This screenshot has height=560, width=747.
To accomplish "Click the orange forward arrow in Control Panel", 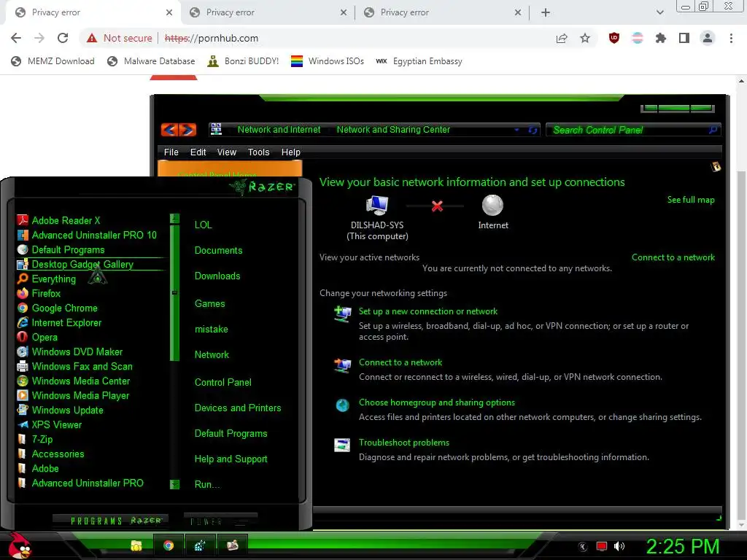I will point(187,130).
